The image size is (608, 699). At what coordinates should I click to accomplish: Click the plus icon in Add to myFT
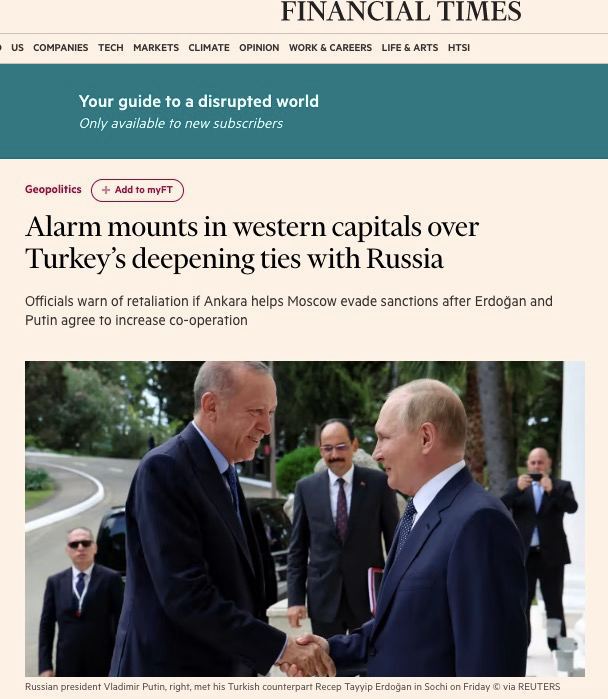(x=106, y=190)
